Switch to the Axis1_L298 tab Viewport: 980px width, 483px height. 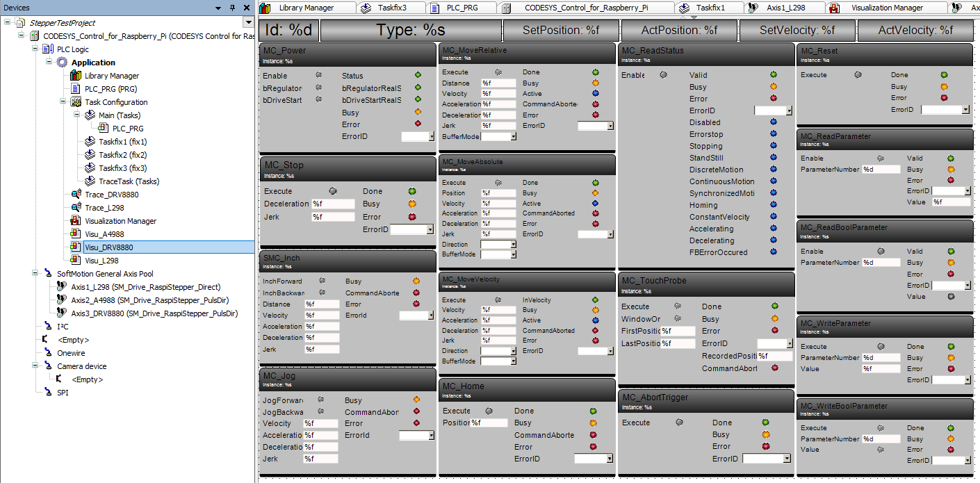pyautogui.click(x=785, y=8)
